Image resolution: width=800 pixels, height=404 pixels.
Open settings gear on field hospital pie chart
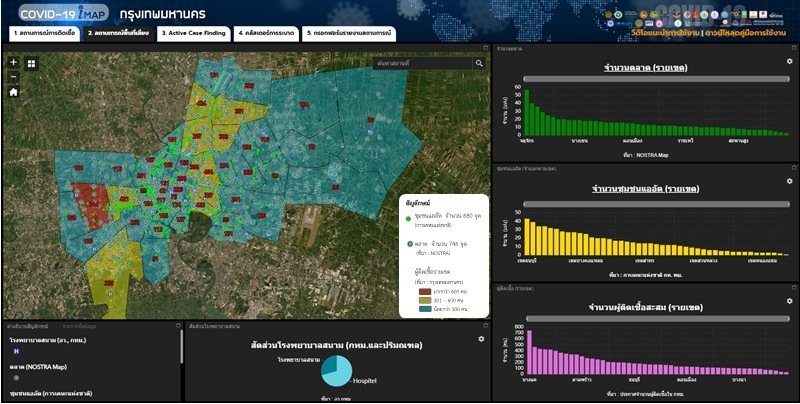[x=481, y=340]
